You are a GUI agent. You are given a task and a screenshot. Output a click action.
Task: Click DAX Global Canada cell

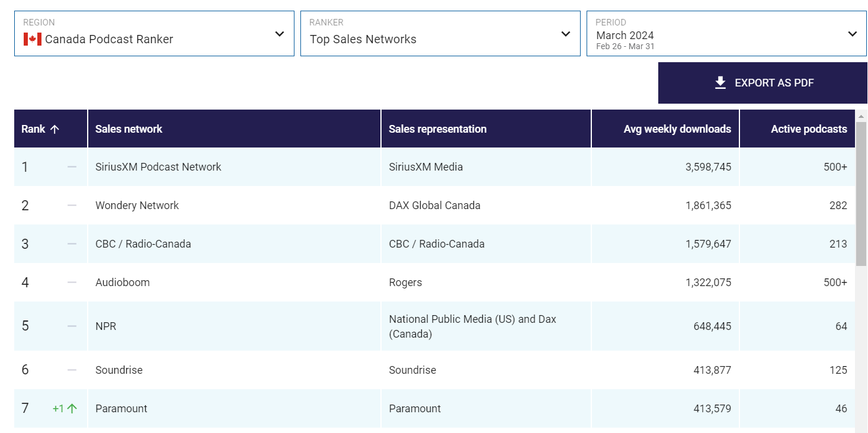[486, 206]
